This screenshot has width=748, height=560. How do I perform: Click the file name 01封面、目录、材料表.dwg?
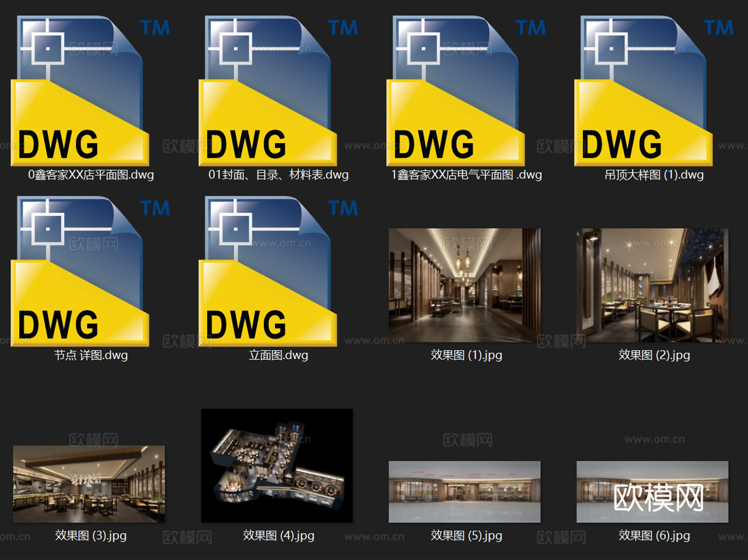tap(278, 175)
